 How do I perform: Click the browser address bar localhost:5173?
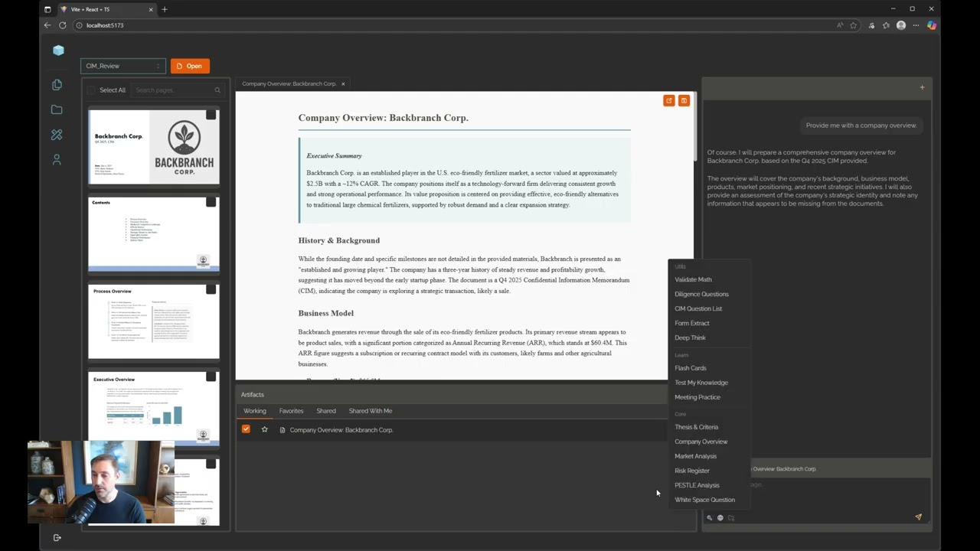point(105,25)
